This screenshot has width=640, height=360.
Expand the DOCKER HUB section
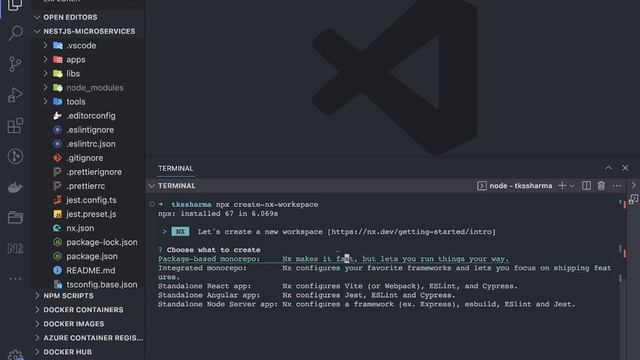point(88,352)
